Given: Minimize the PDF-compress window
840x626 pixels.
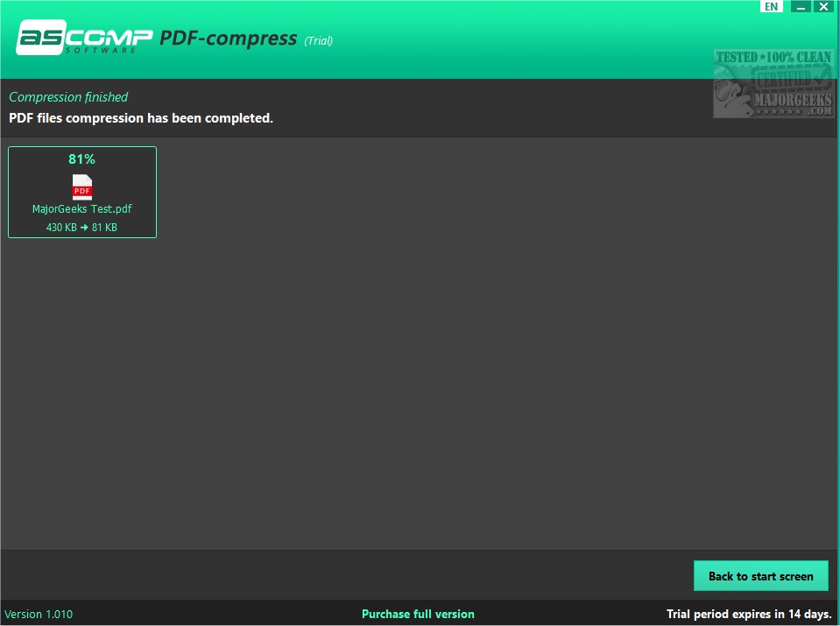Looking at the screenshot, I should [x=801, y=6].
